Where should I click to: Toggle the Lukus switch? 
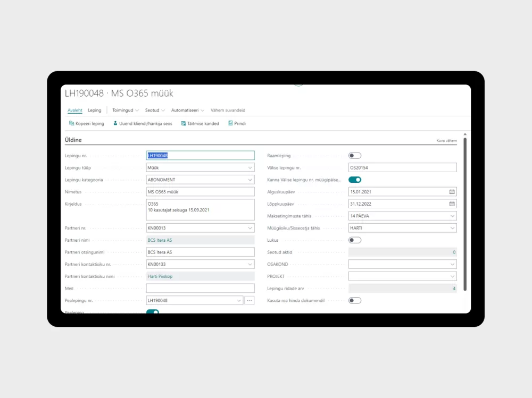point(355,240)
